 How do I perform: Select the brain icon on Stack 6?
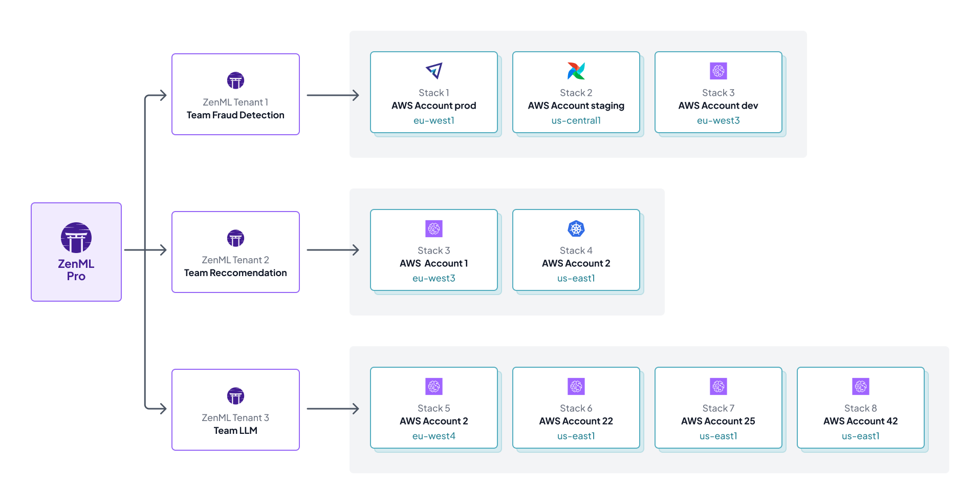pyautogui.click(x=576, y=387)
